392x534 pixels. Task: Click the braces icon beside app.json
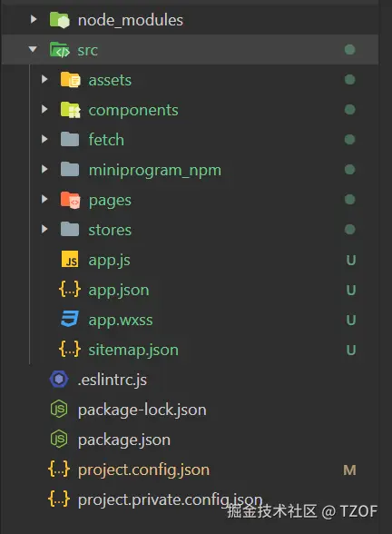[70, 290]
